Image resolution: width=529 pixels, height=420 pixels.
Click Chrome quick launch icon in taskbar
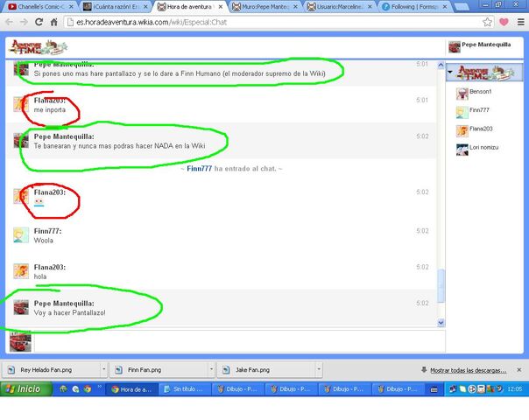88,389
